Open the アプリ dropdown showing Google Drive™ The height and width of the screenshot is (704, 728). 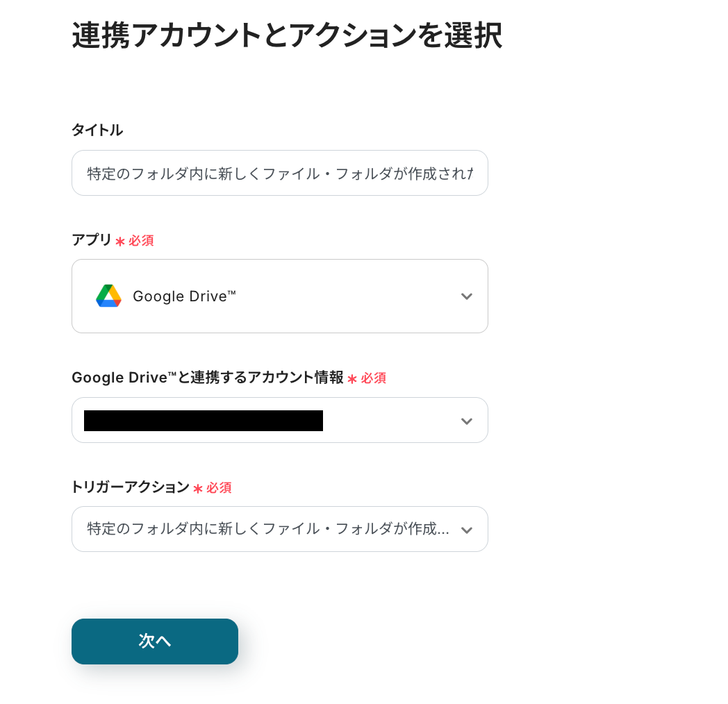(279, 296)
